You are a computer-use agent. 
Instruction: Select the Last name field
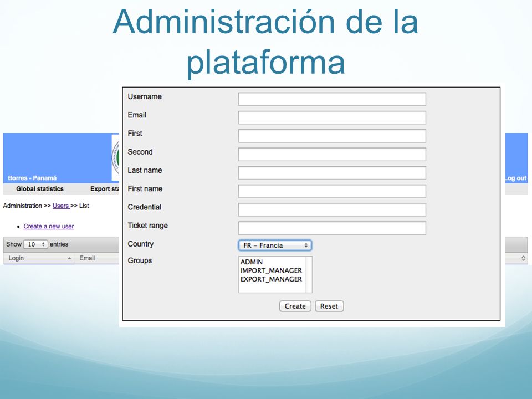click(332, 173)
